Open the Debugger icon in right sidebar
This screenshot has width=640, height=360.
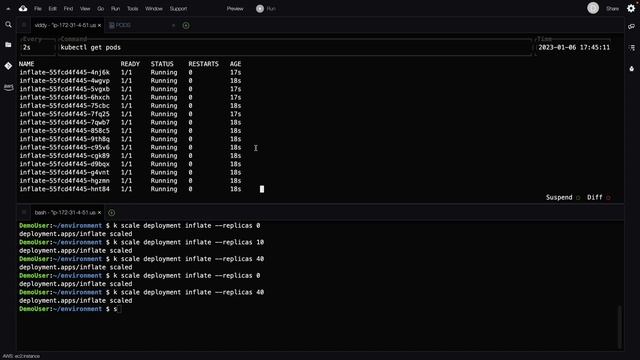pos(632,69)
